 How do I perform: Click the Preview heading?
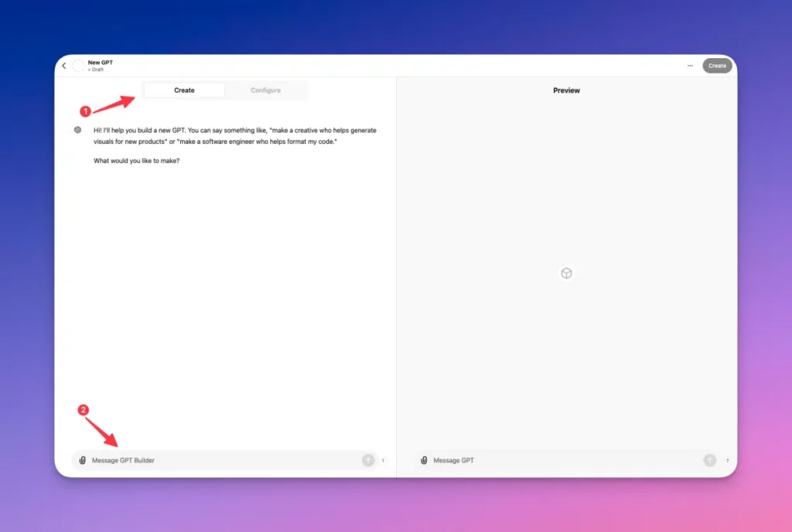(566, 90)
